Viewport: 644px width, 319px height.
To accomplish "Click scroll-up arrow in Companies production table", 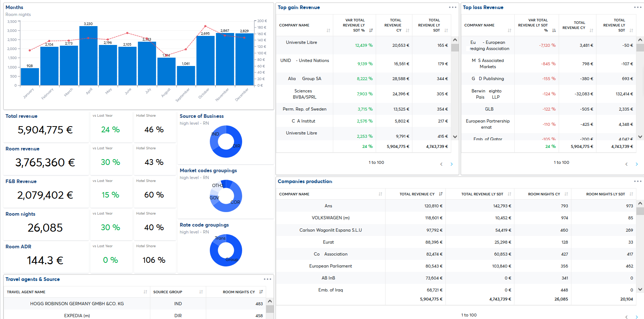I will coord(640,203).
